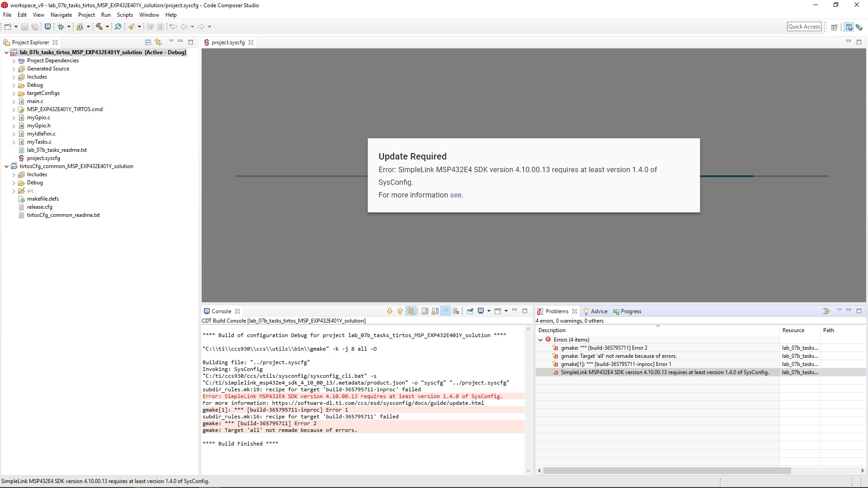This screenshot has height=488, width=868.
Task: Collapse All in Project Explorer
Action: [148, 42]
